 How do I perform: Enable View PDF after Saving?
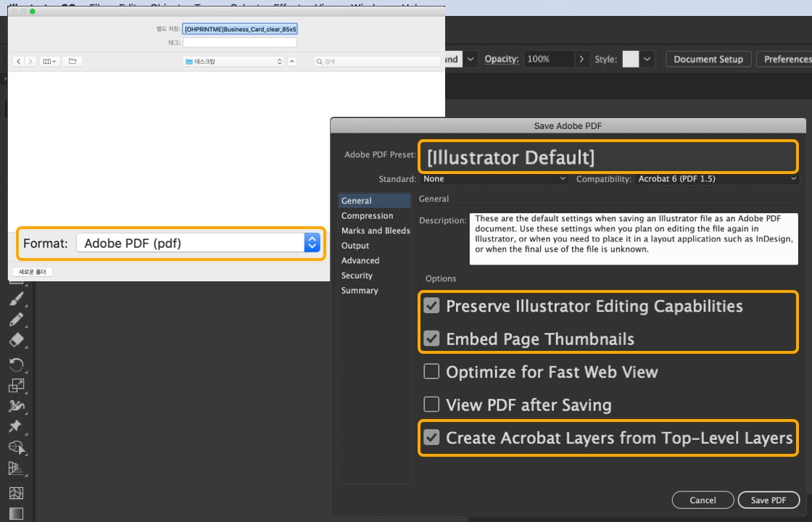click(431, 405)
